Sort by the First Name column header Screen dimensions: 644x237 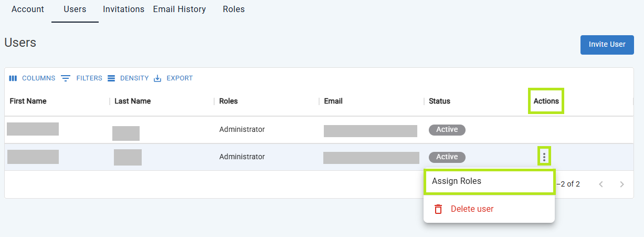(28, 101)
